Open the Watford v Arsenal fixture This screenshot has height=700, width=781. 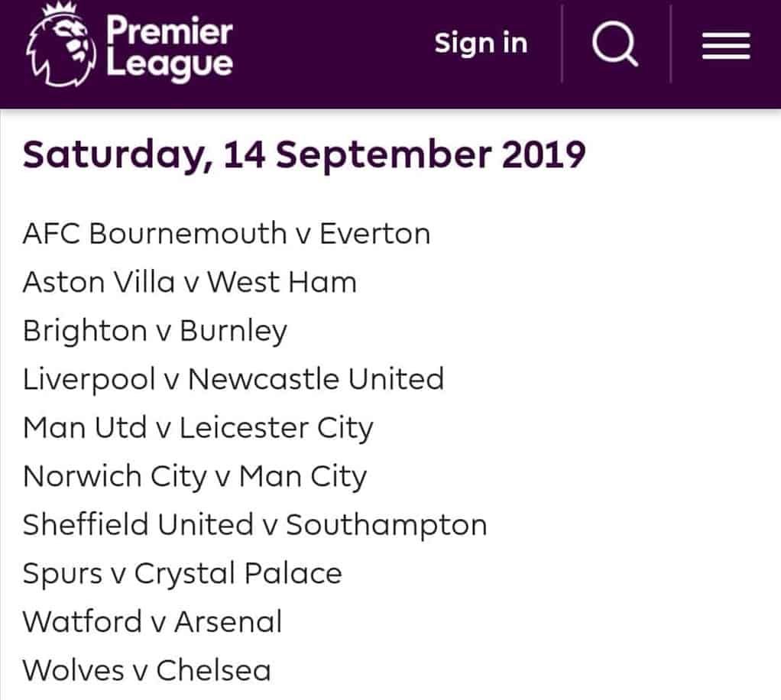point(152,622)
